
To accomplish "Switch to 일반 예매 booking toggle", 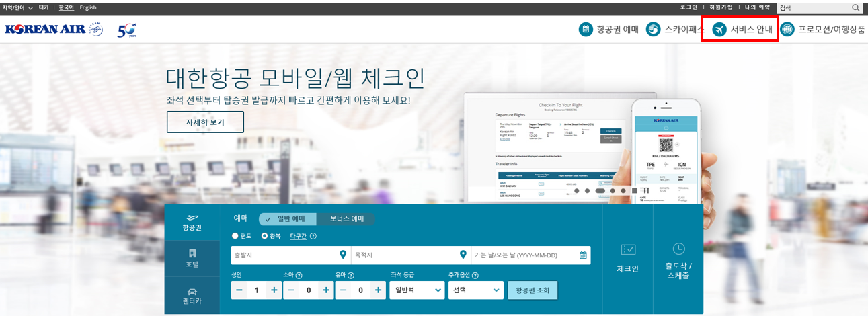I will pyautogui.click(x=288, y=219).
